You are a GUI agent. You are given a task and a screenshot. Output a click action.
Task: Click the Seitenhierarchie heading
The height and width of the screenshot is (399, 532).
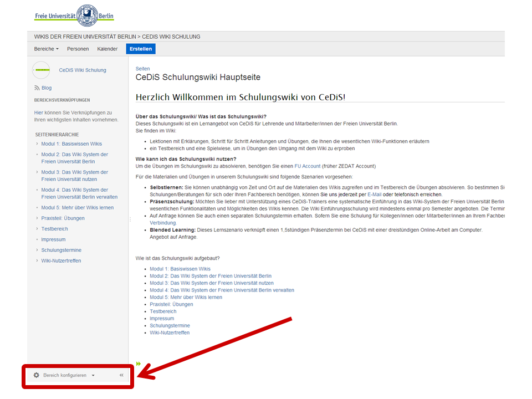click(x=57, y=135)
